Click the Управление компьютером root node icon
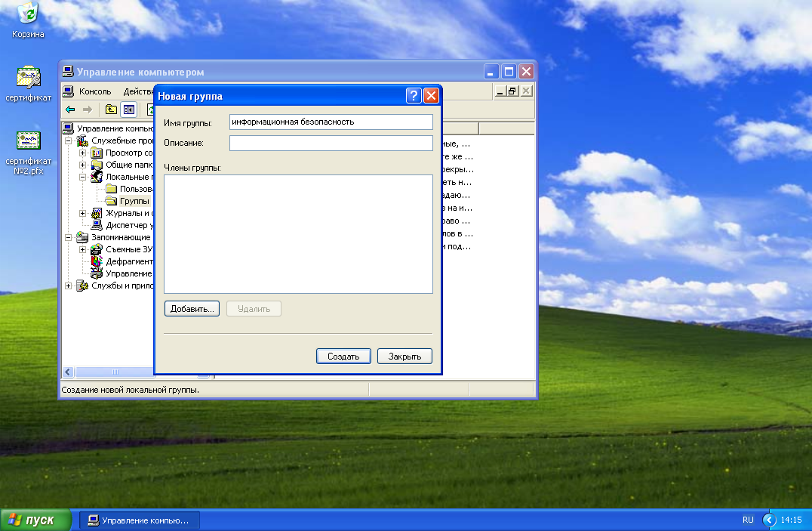The height and width of the screenshot is (531, 812). point(68,128)
